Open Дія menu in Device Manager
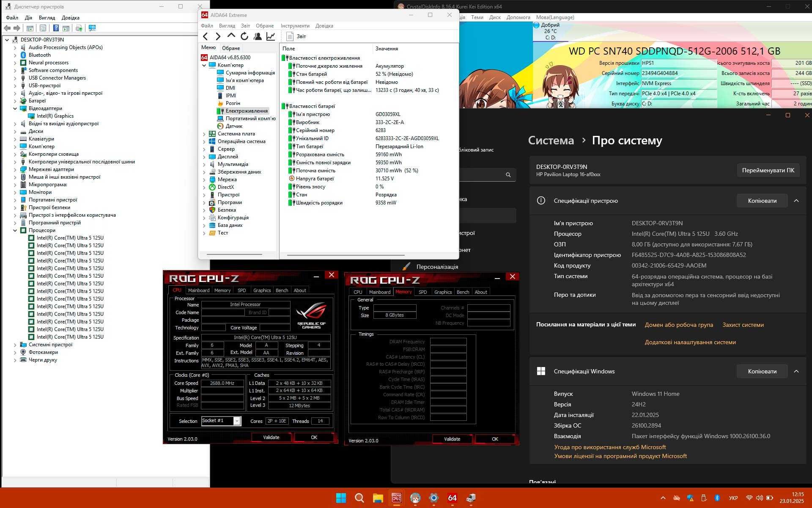The image size is (812, 508). (x=28, y=18)
